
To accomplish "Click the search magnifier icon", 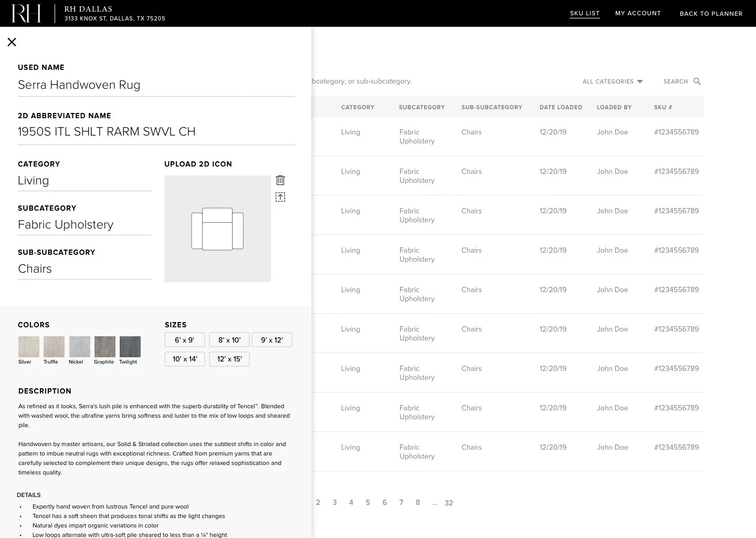I will [x=697, y=81].
